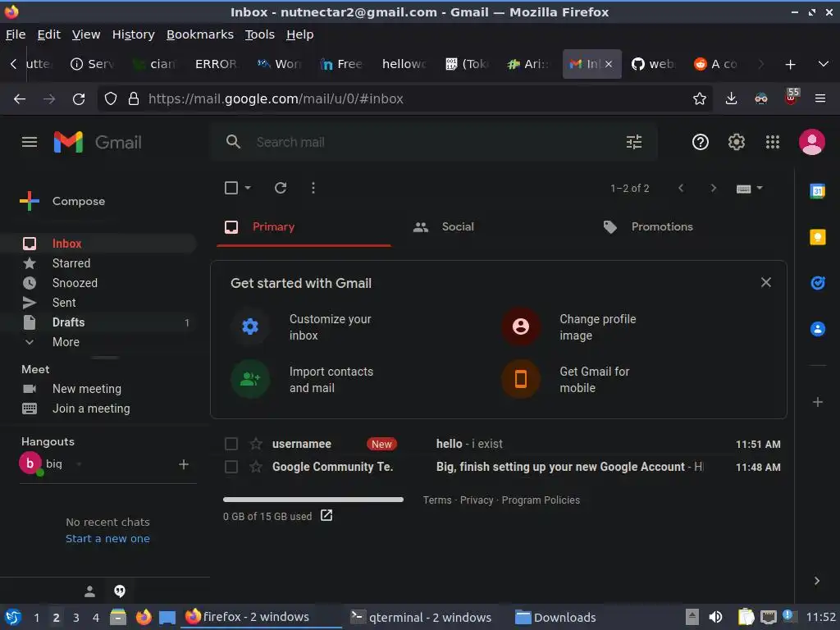This screenshot has height=630, width=840.
Task: Dismiss Get started with Gmail card
Action: (766, 282)
